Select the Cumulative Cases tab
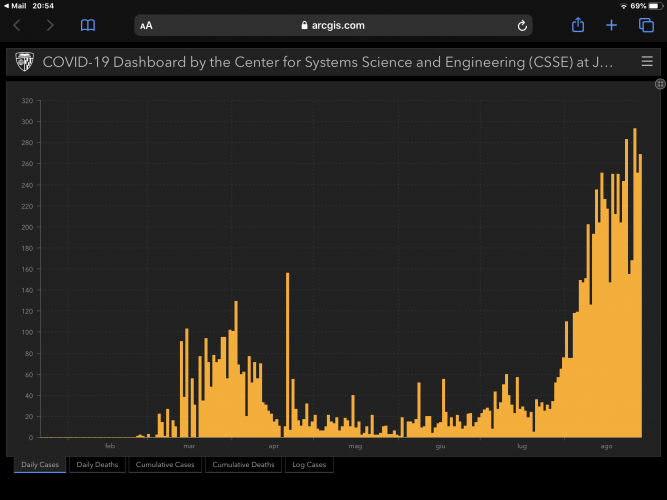This screenshot has width=667, height=500. (x=164, y=465)
